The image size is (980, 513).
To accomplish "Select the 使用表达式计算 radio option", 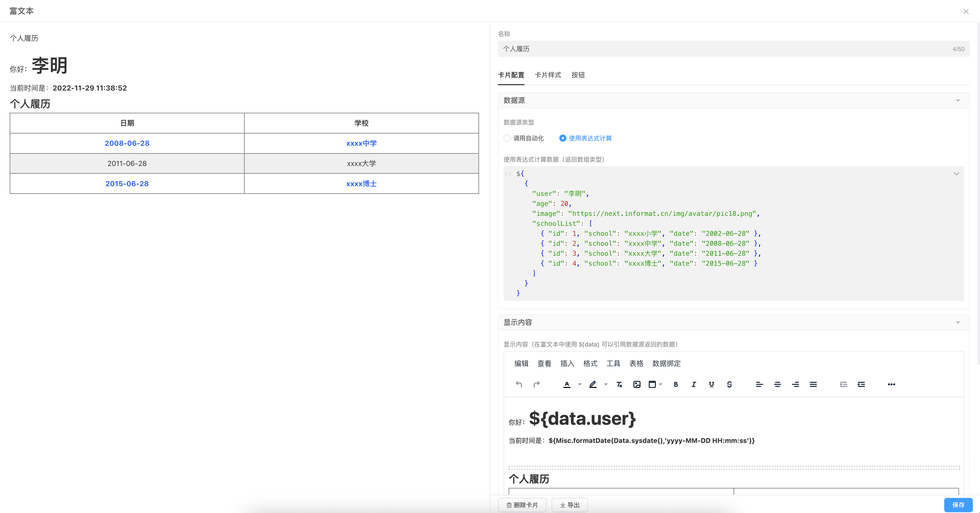I will [x=563, y=138].
